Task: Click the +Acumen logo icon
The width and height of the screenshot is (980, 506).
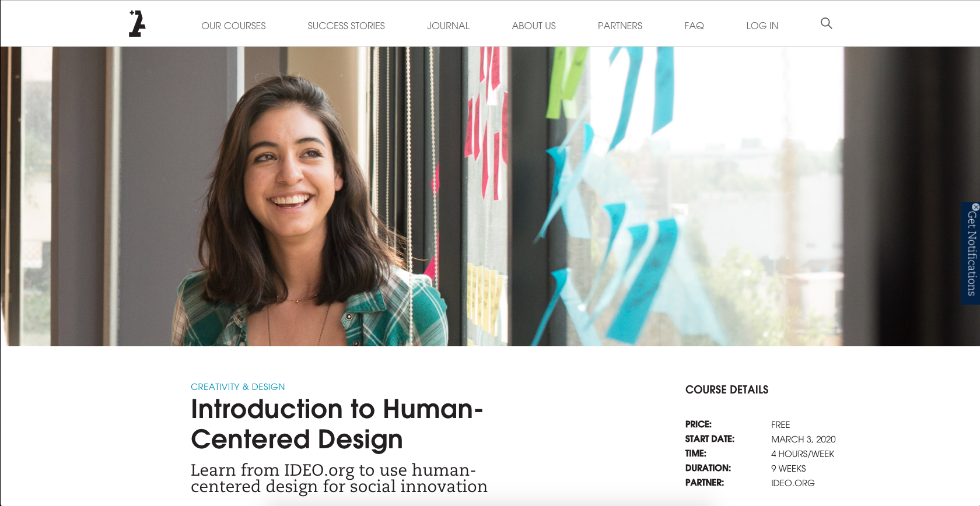Action: pos(137,23)
